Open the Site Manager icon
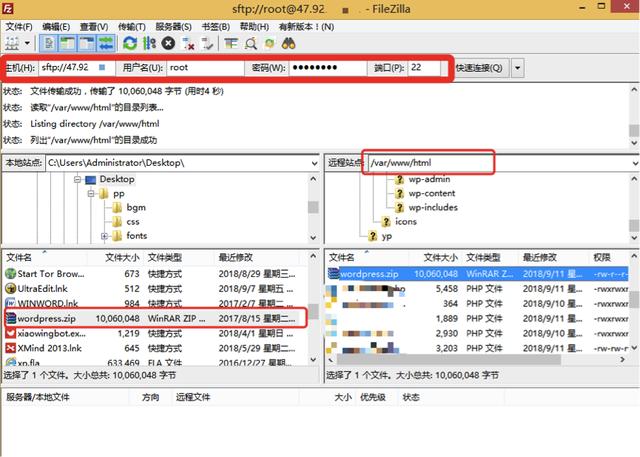Viewport: 640px width, 457px height. coord(12,43)
